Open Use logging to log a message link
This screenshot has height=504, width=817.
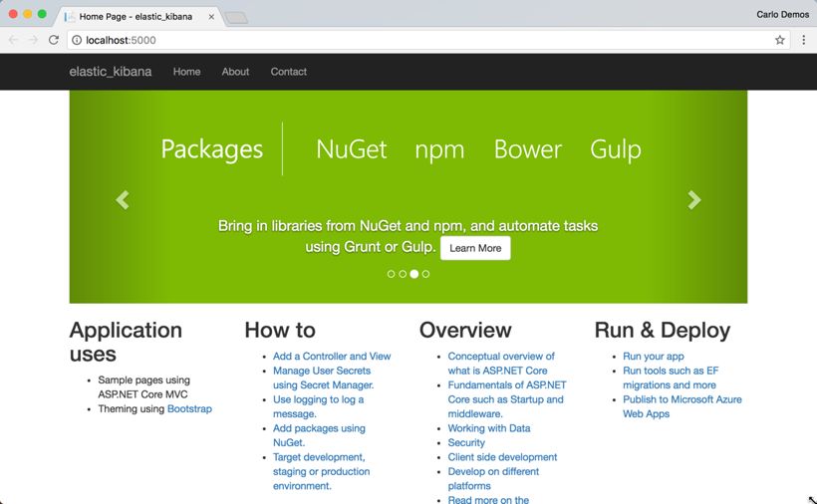tap(319, 406)
